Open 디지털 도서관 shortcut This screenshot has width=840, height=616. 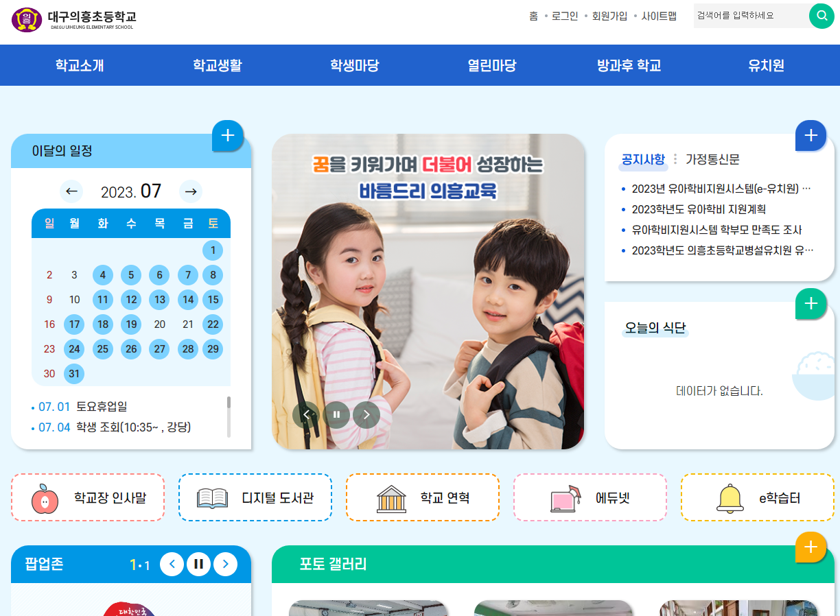click(x=255, y=497)
